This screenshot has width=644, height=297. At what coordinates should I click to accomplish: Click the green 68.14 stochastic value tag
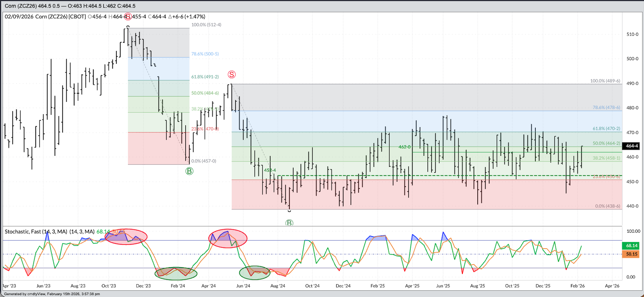632,246
